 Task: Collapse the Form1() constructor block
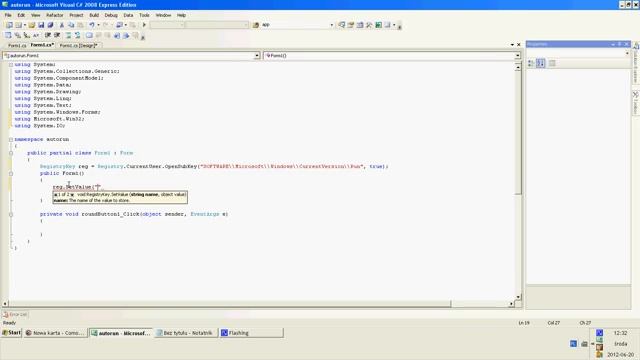click(11, 173)
